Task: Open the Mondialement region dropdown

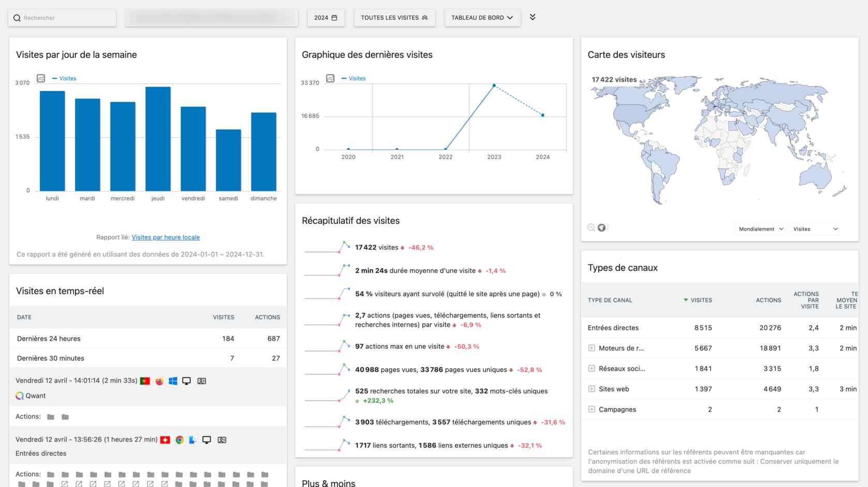Action: click(760, 229)
